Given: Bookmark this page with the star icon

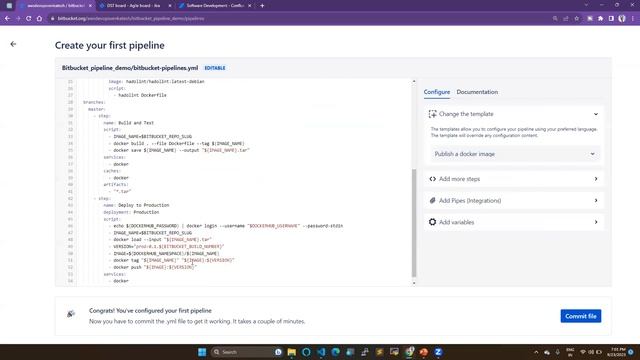Looking at the screenshot, I should click(x=576, y=18).
